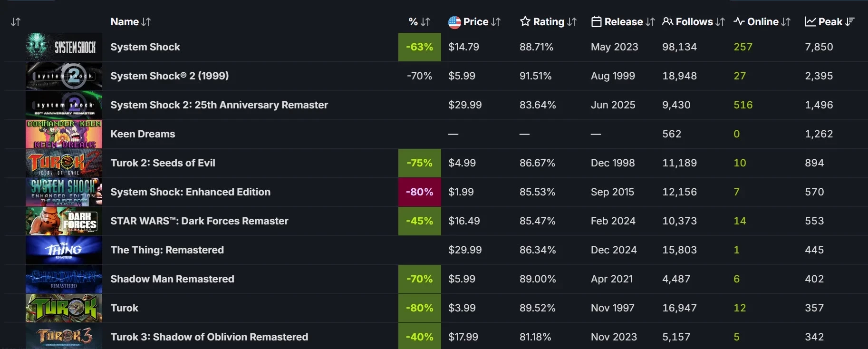Click the pulse icon beside Online
The height and width of the screenshot is (349, 868).
click(x=739, y=21)
